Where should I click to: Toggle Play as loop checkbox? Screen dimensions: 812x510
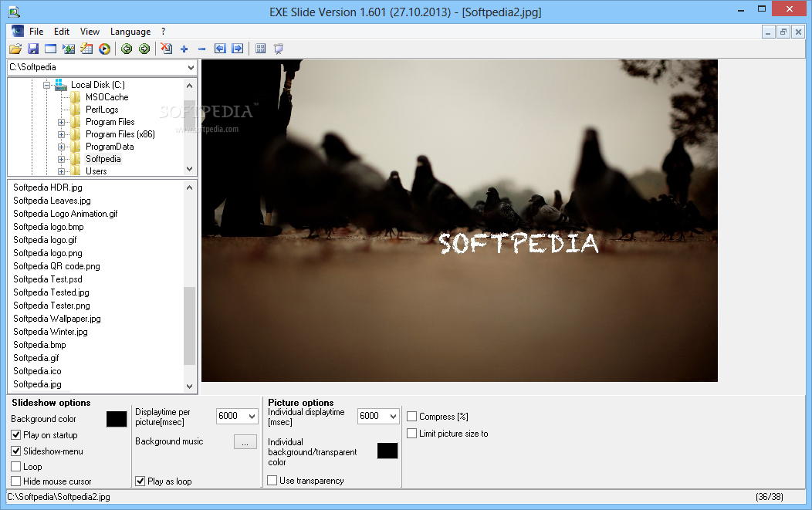(x=140, y=481)
